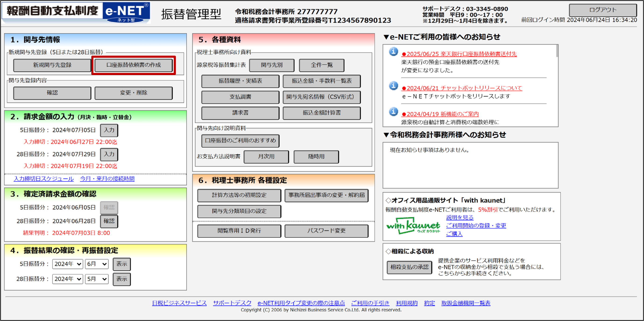Open month dropdown for 5日振替分 results
This screenshot has height=321, width=644.
point(97,264)
